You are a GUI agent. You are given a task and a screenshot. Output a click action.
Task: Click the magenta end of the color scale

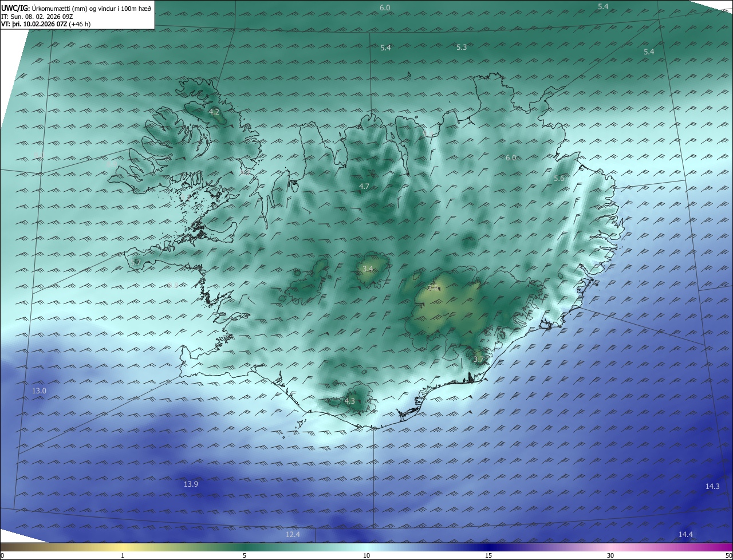pos(727,547)
